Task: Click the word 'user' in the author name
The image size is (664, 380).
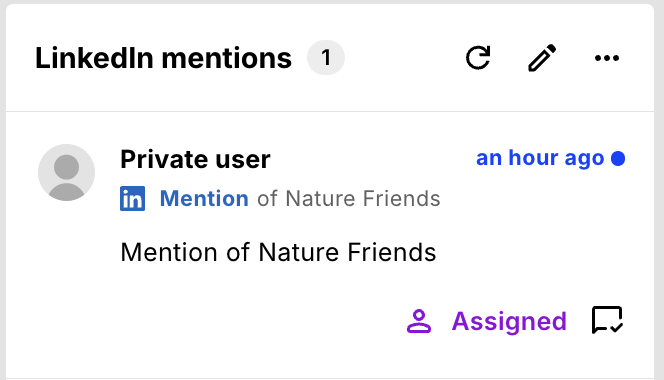Action: pos(243,160)
